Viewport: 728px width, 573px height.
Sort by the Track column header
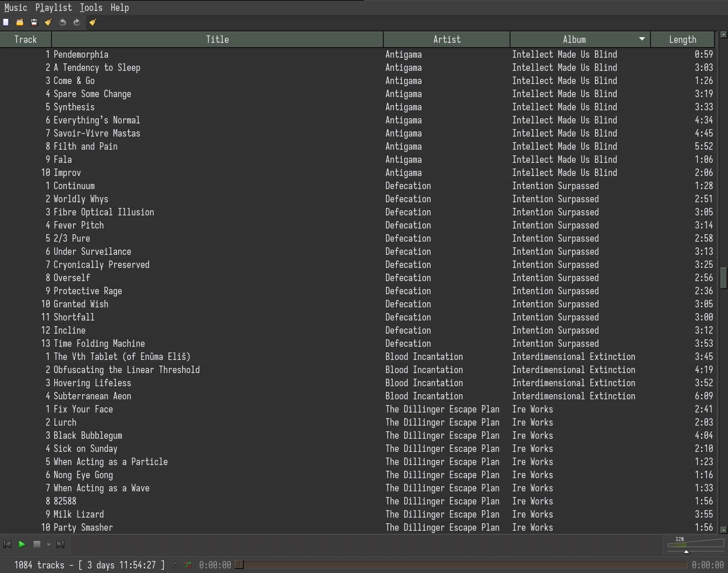point(26,39)
